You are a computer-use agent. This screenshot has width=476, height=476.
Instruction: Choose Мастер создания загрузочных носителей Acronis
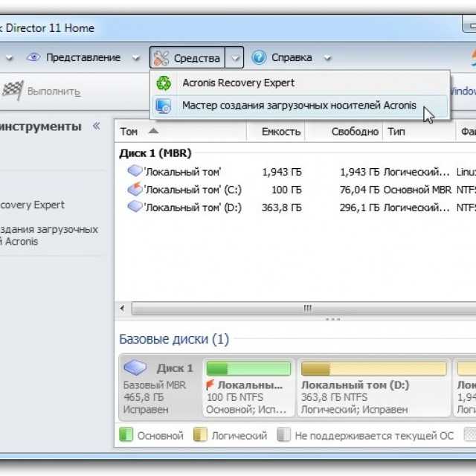(300, 106)
